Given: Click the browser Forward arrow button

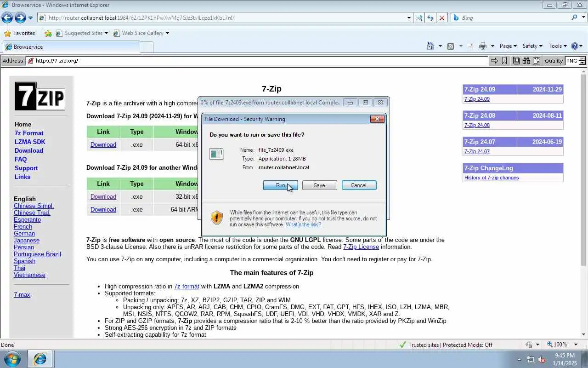Looking at the screenshot, I should pos(20,18).
